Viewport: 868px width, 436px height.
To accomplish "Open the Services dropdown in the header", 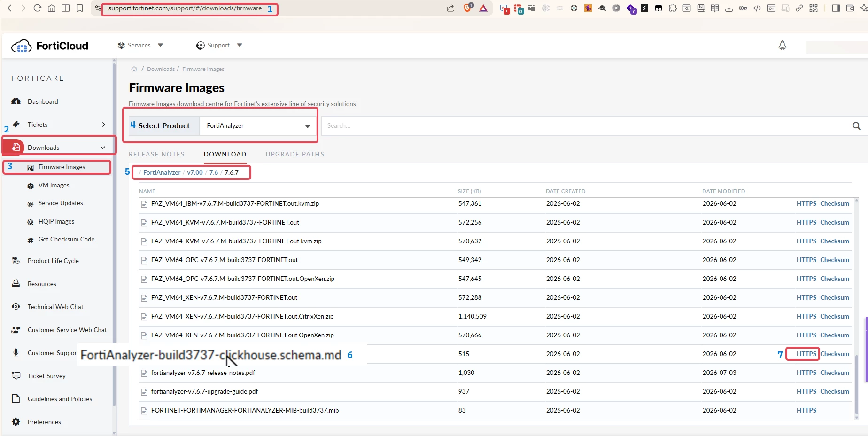I will [140, 46].
